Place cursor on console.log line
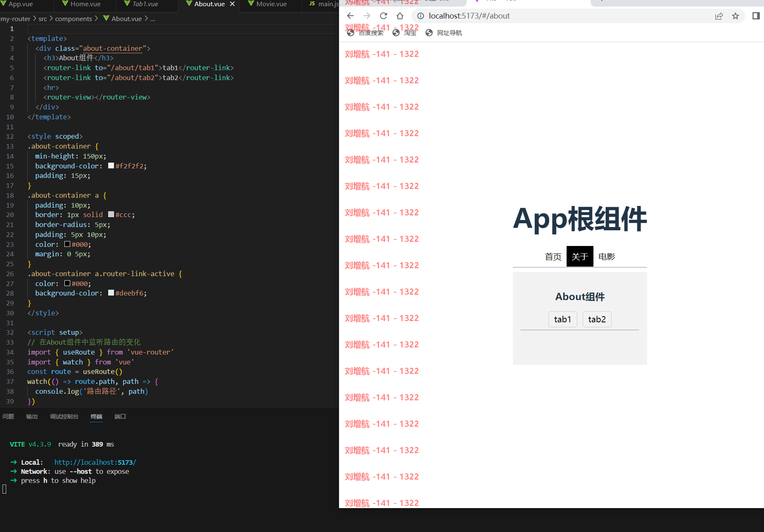The height and width of the screenshot is (532, 764). point(91,391)
